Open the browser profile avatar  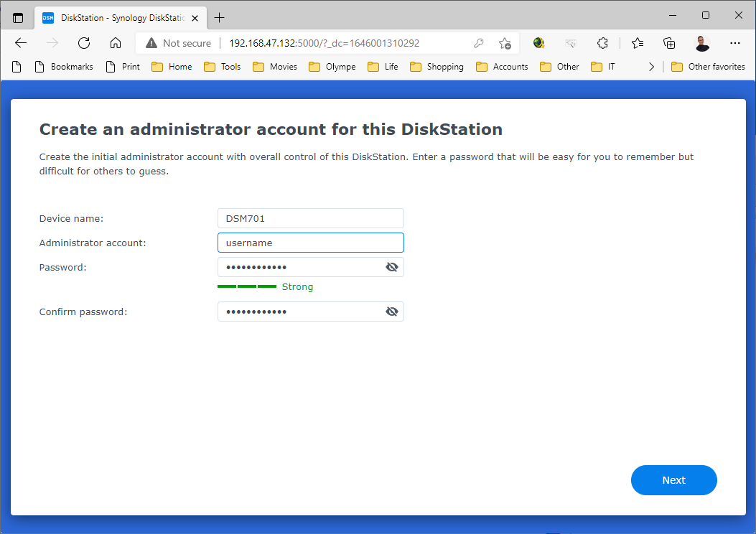[x=702, y=43]
